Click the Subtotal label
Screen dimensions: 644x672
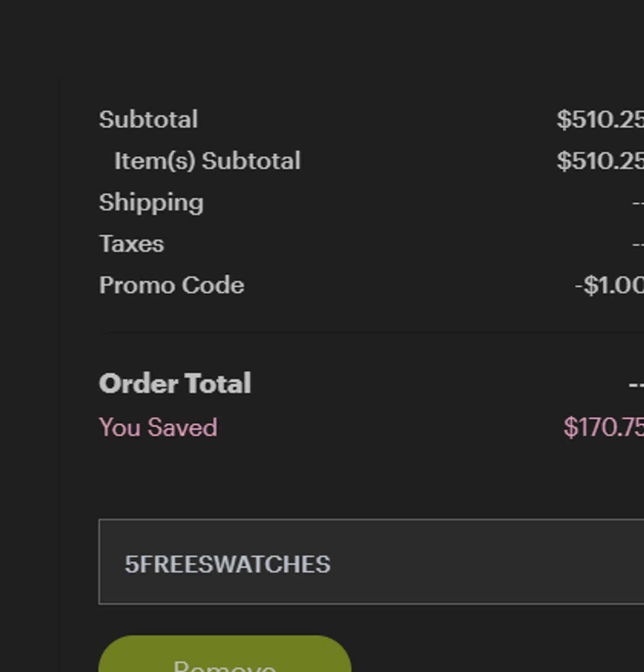click(x=148, y=119)
